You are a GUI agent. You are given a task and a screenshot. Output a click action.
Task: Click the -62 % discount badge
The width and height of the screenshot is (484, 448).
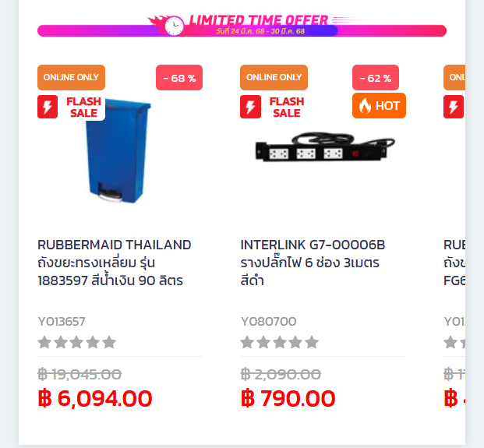(x=376, y=78)
